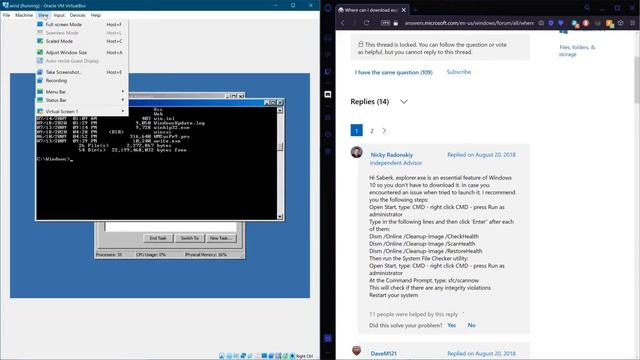Open DaveM121's profile link
Image resolution: width=640 pixels, height=360 pixels.
click(x=383, y=353)
